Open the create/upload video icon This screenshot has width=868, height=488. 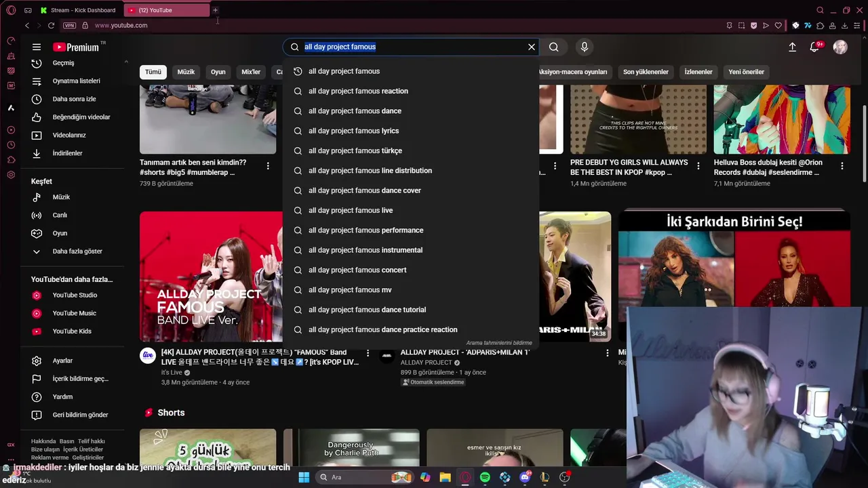coord(792,47)
